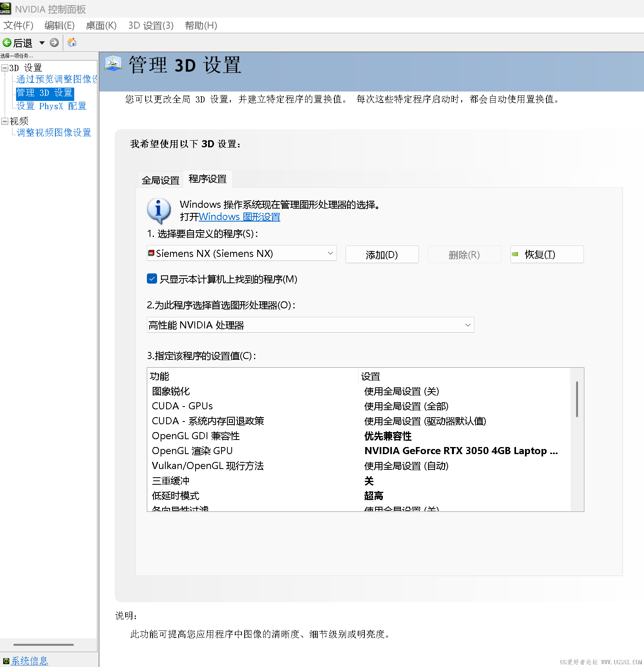Click 使用全局设置 (驱动器默认值) value

tap(425, 421)
